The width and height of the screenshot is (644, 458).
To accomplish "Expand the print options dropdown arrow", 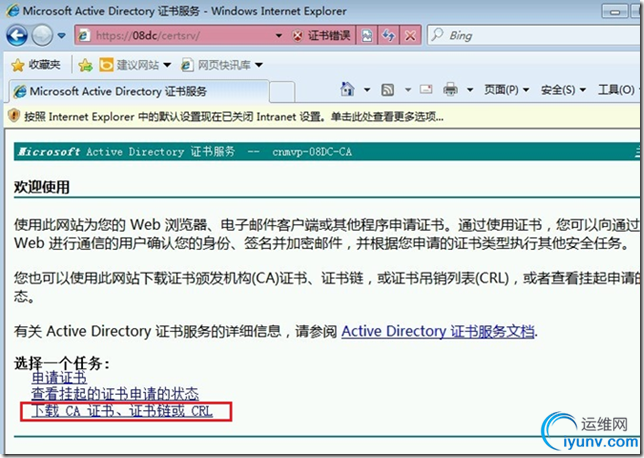I will (x=470, y=90).
